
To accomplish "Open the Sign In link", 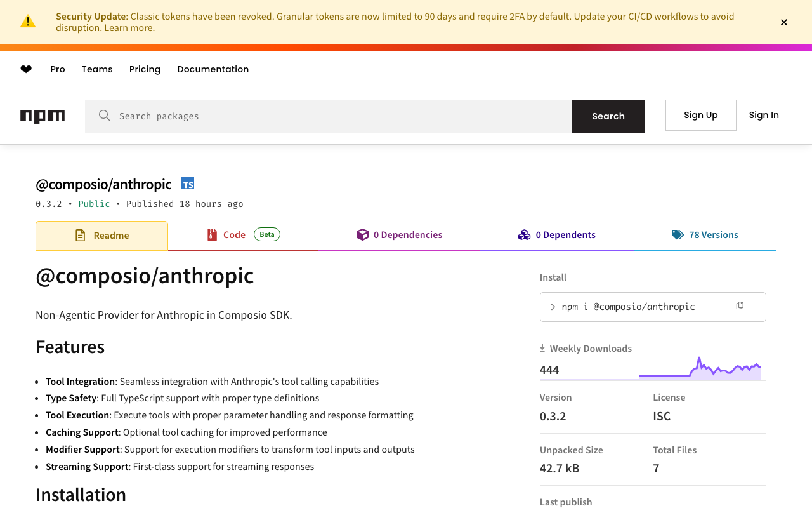I will [x=764, y=115].
